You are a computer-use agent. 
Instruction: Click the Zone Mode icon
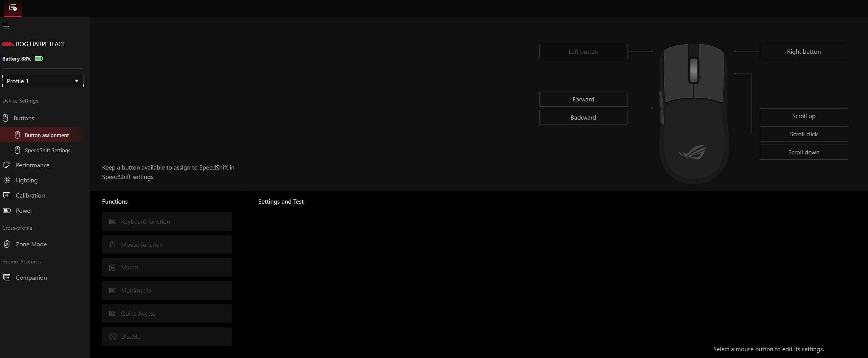pyautogui.click(x=6, y=244)
